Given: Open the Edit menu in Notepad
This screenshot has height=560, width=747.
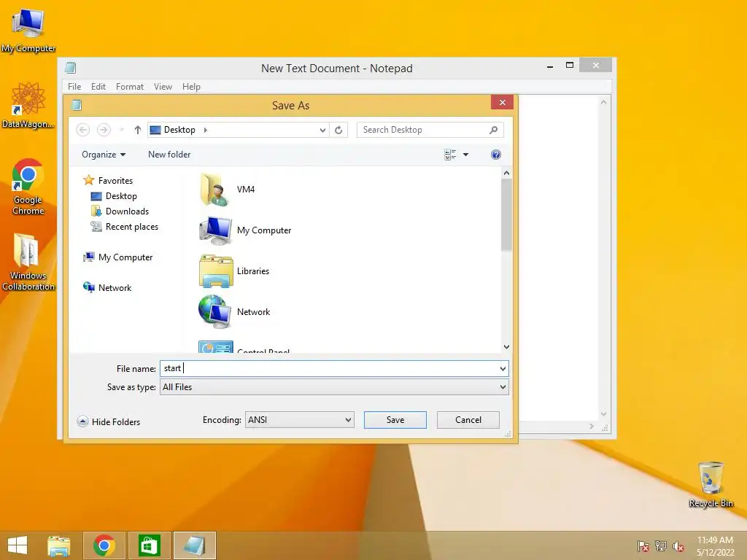Looking at the screenshot, I should [x=98, y=87].
